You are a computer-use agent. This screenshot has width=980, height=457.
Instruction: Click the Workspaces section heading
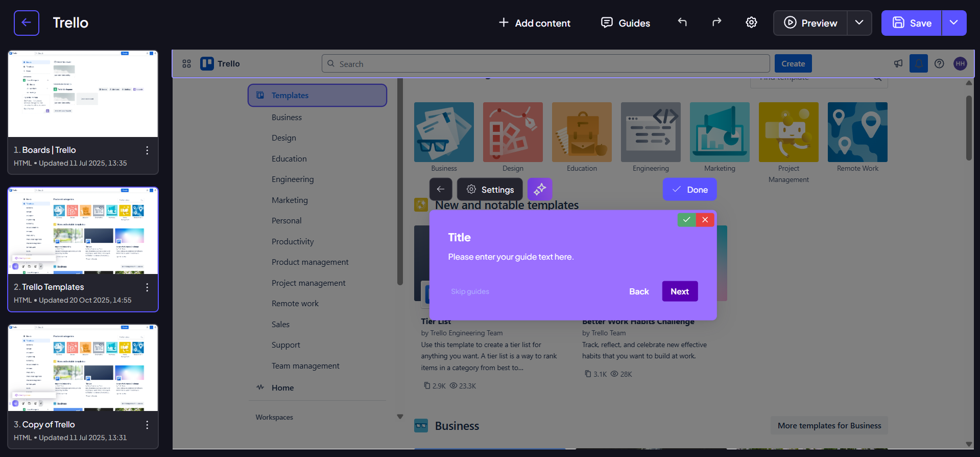pos(274,418)
